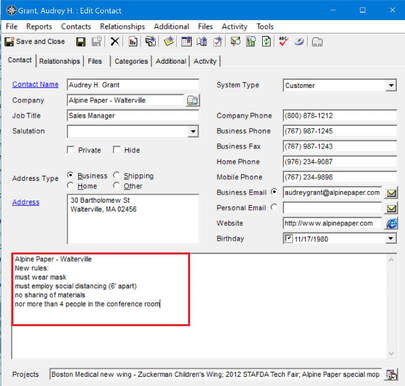Click the empty Personal Email field
Image resolution: width=405 pixels, height=386 pixels.
[332, 208]
